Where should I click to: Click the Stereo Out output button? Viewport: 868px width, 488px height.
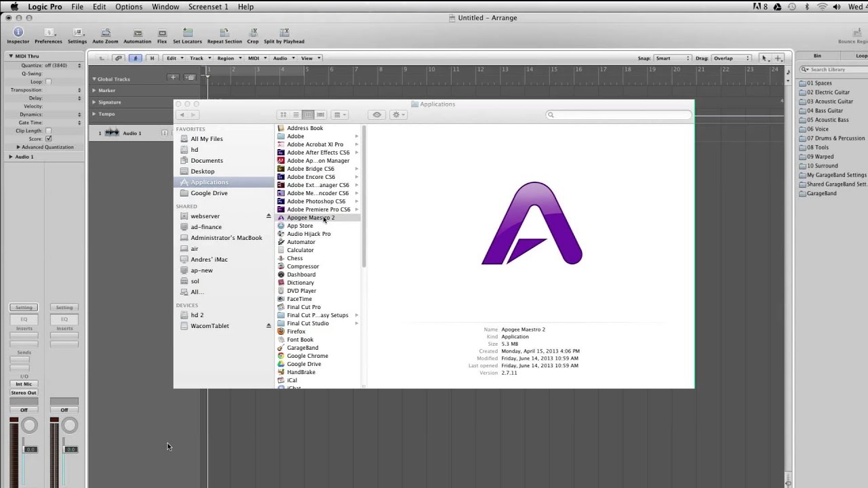click(x=24, y=393)
